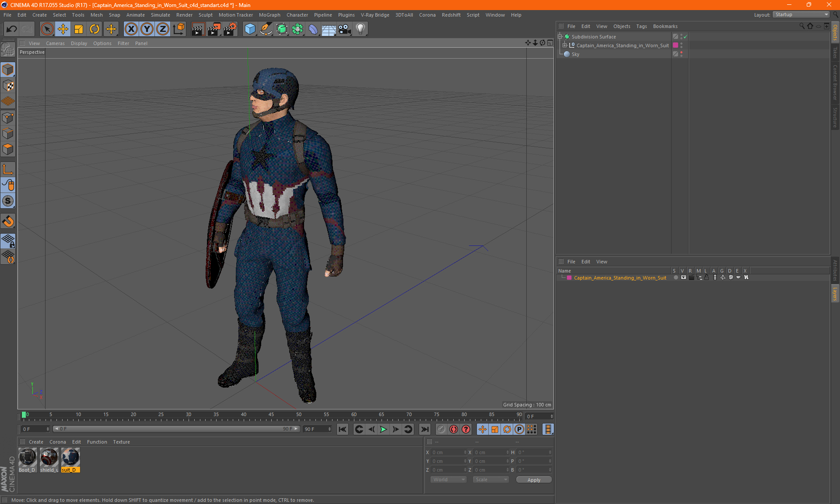Add a Camera object

click(x=344, y=29)
